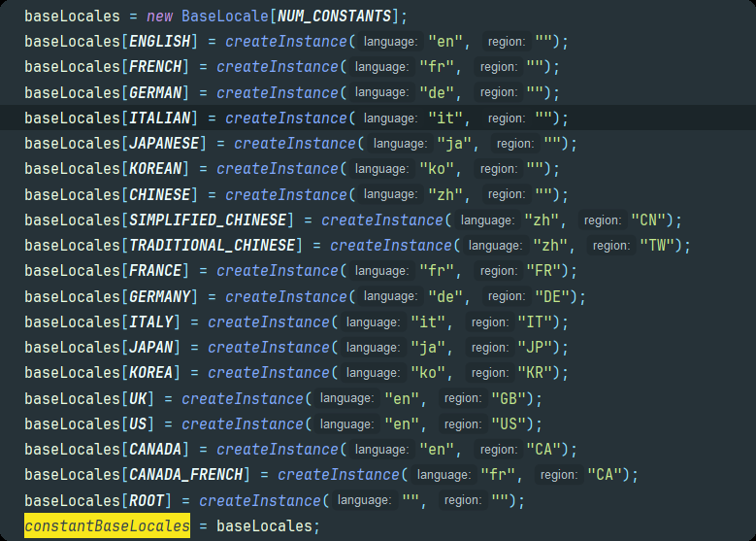Image resolution: width=756 pixels, height=541 pixels.
Task: Click the ENGLISH constant
Action: click(160, 42)
